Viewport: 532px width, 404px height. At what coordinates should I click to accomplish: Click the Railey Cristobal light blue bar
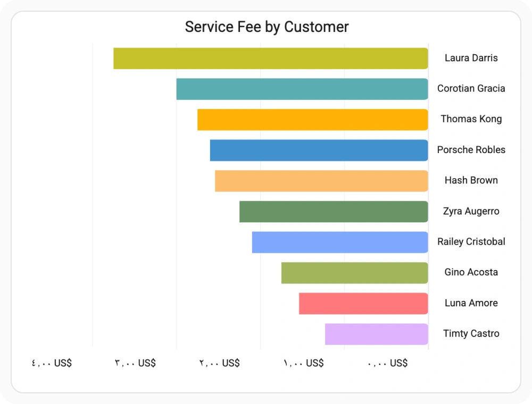coord(340,242)
